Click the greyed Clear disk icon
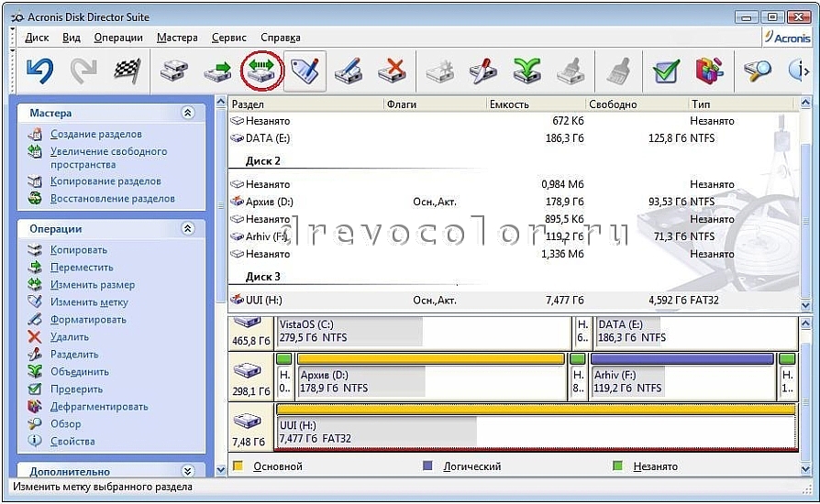Image resolution: width=820 pixels, height=504 pixels. pos(571,71)
